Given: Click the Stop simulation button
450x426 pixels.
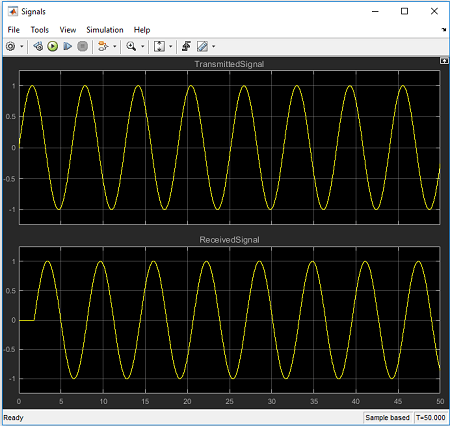Looking at the screenshot, I should (82, 46).
